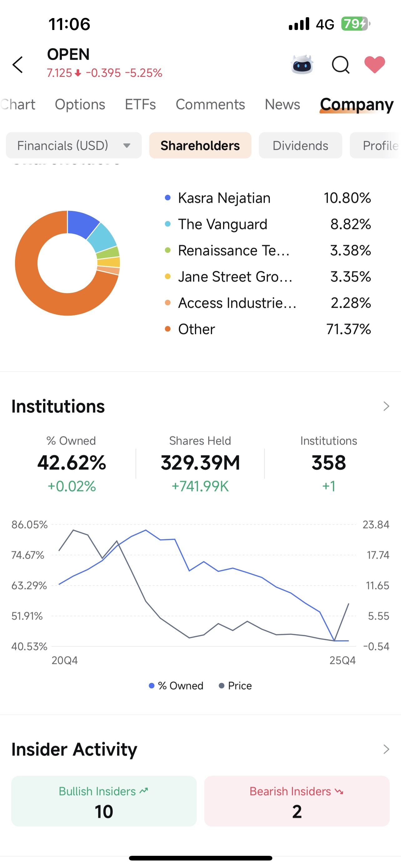Open the AI robot assistant icon
401x868 pixels.
click(x=302, y=64)
